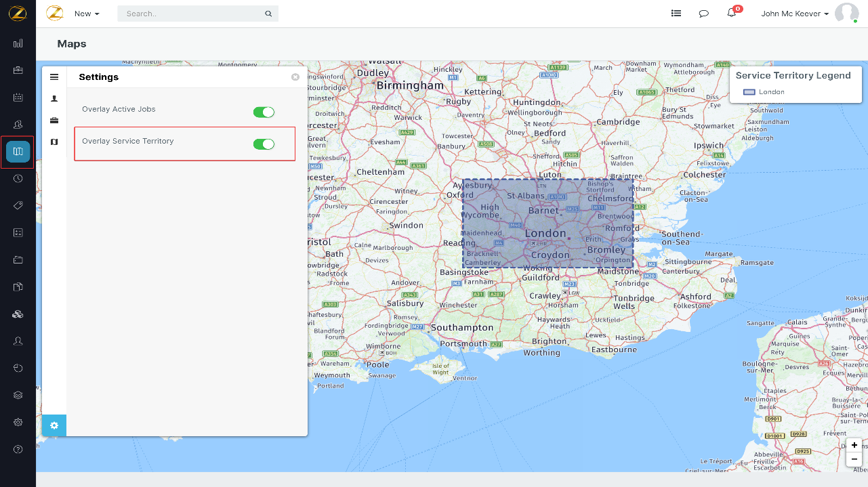The width and height of the screenshot is (868, 487).
Task: Close the Settings panel
Action: click(295, 77)
